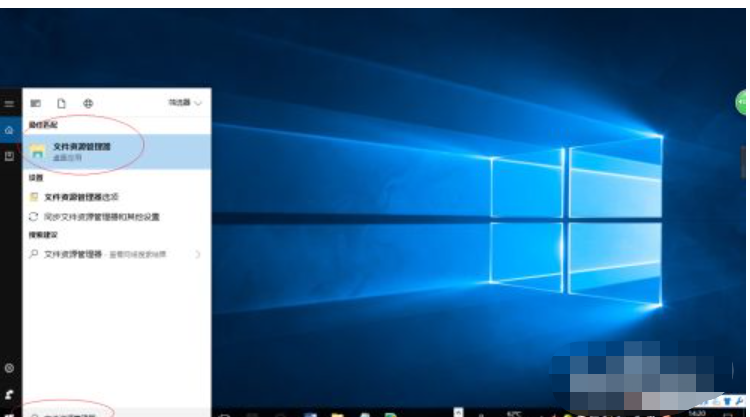Focus the search box at panel bottom

117,414
